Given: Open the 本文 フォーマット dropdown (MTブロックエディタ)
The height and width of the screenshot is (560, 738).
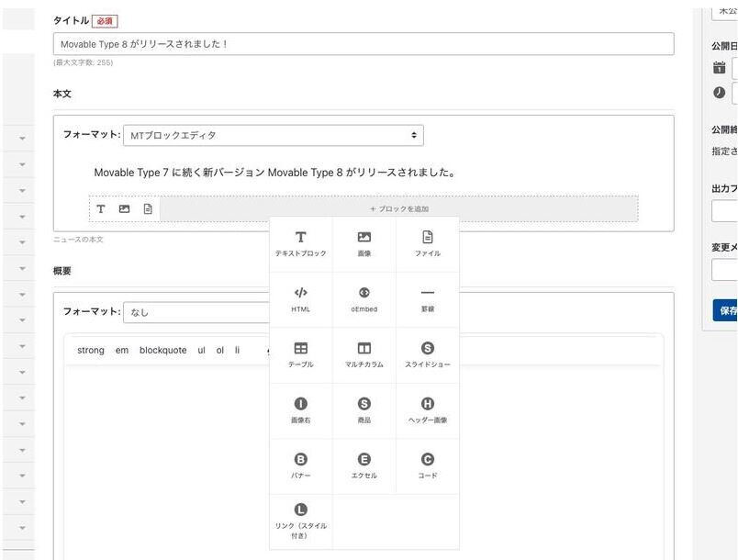Looking at the screenshot, I should 274,136.
